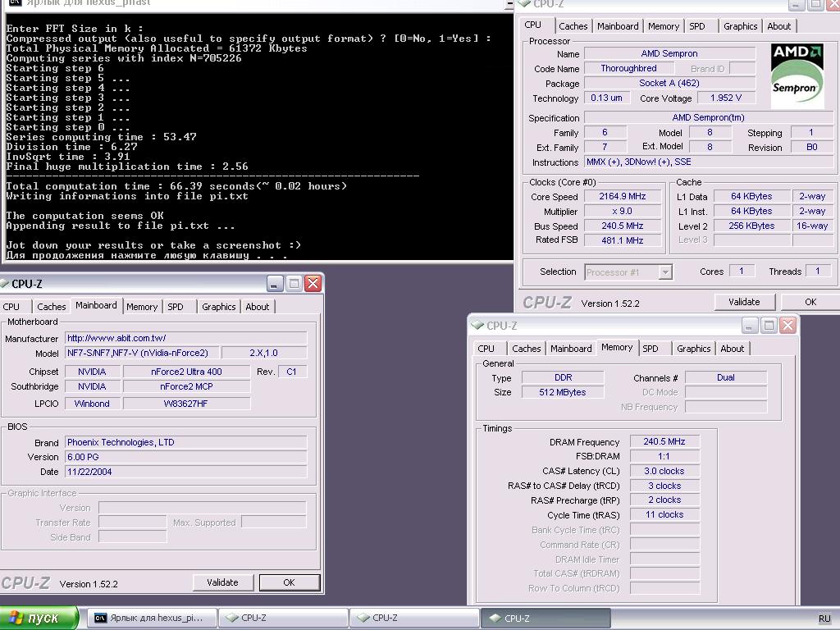Click the Core Speed 2164.9 MHz value
The image size is (840, 630).
click(x=623, y=197)
